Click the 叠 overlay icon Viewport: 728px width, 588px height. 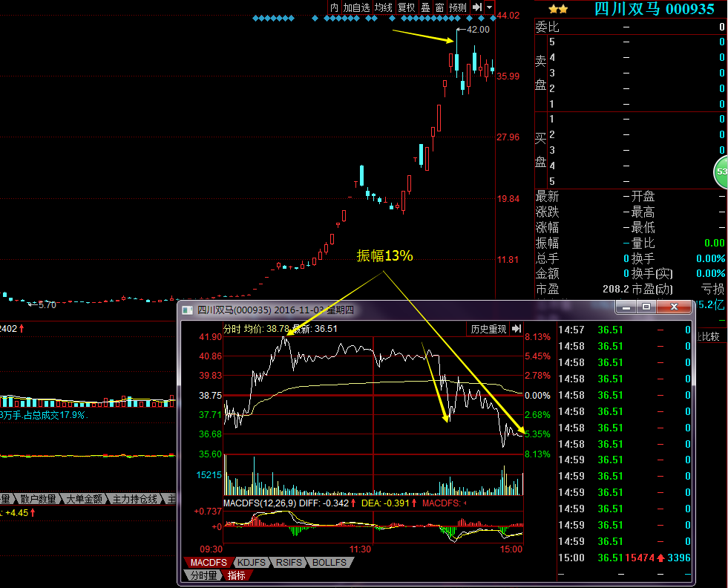point(425,7)
